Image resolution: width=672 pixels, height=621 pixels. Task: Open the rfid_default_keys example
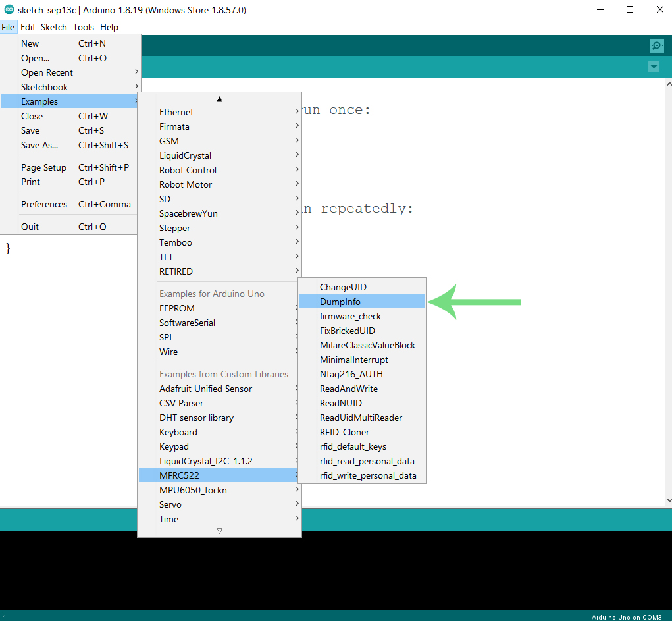pyautogui.click(x=362, y=447)
